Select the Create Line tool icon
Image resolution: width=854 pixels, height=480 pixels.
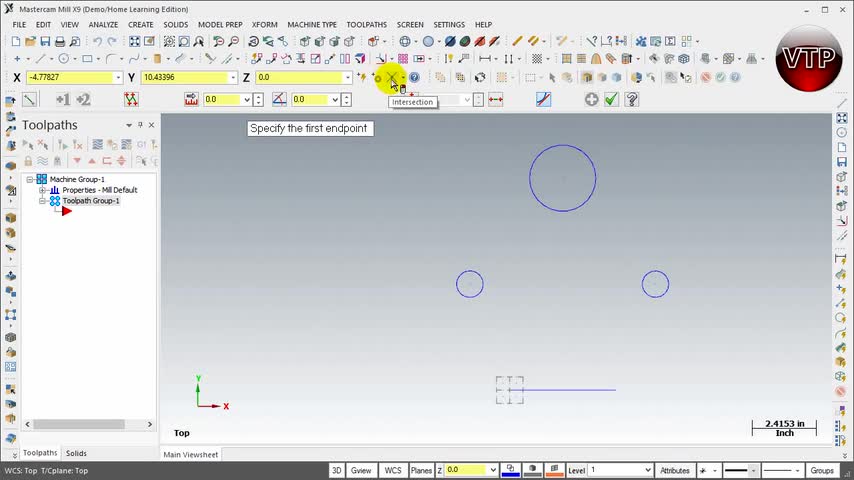point(41,59)
